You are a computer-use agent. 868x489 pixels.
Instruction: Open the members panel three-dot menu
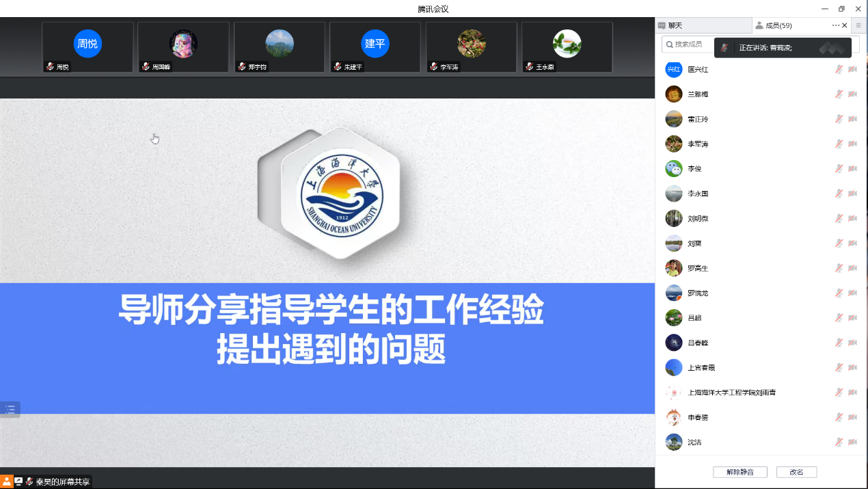point(835,25)
